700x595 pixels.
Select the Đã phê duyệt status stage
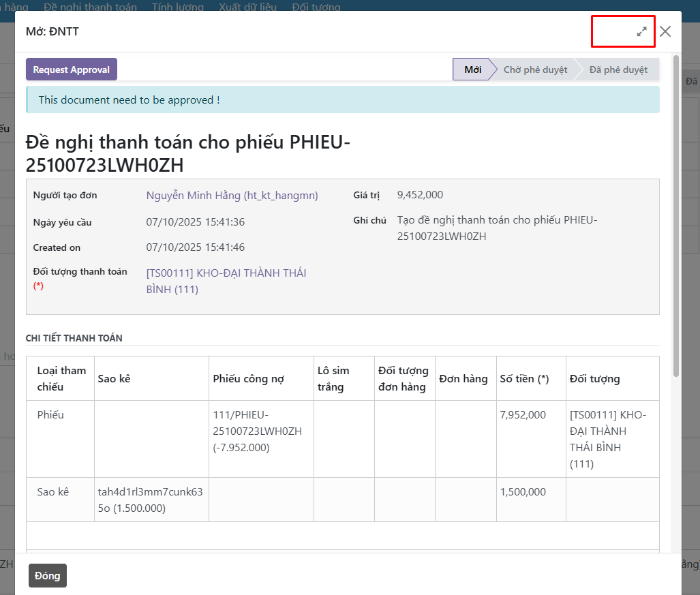618,70
